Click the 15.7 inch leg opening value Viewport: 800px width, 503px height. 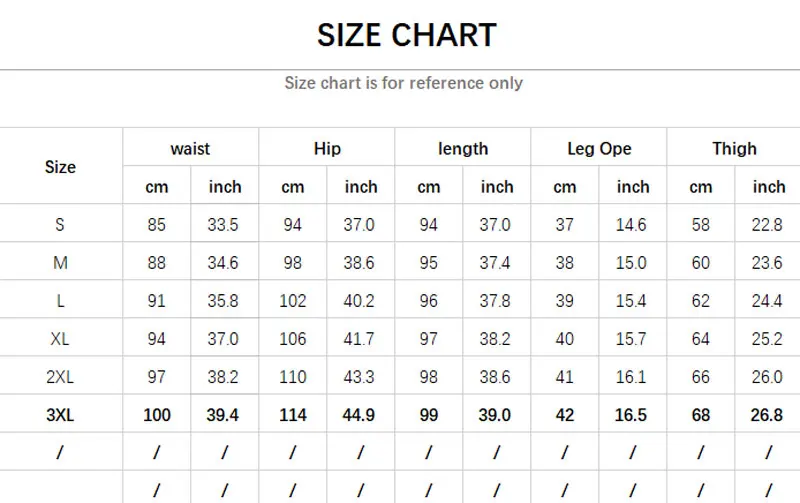point(631,339)
